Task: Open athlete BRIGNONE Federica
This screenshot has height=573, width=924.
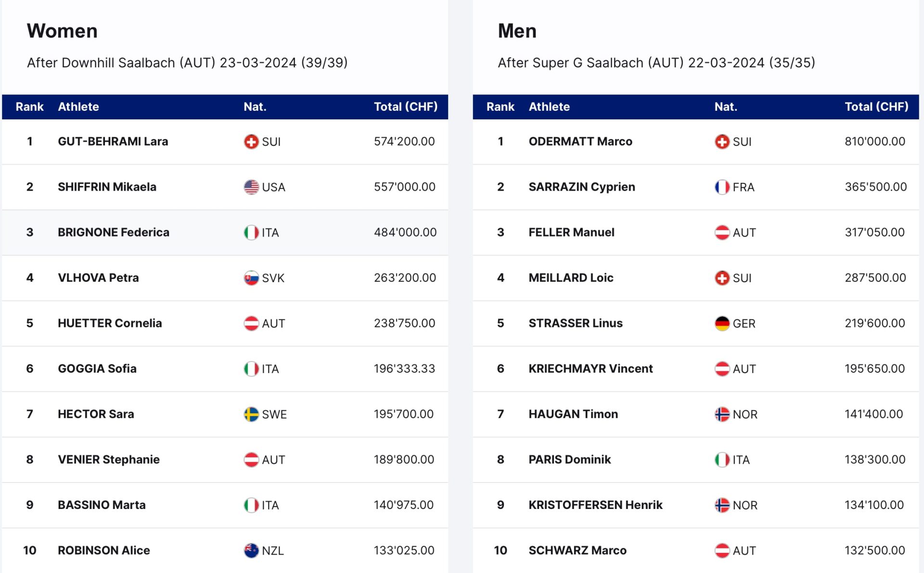Action: (x=114, y=233)
